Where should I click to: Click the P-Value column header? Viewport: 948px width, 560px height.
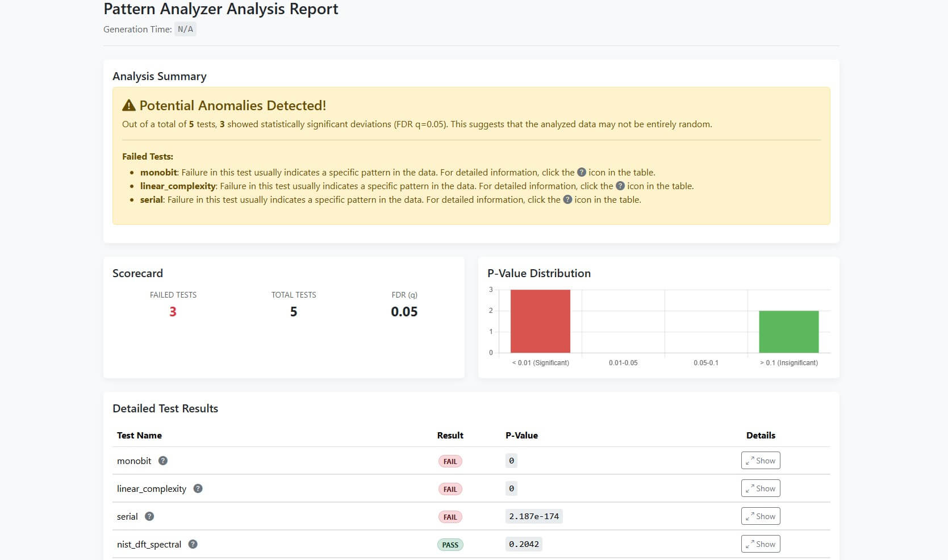[521, 436]
